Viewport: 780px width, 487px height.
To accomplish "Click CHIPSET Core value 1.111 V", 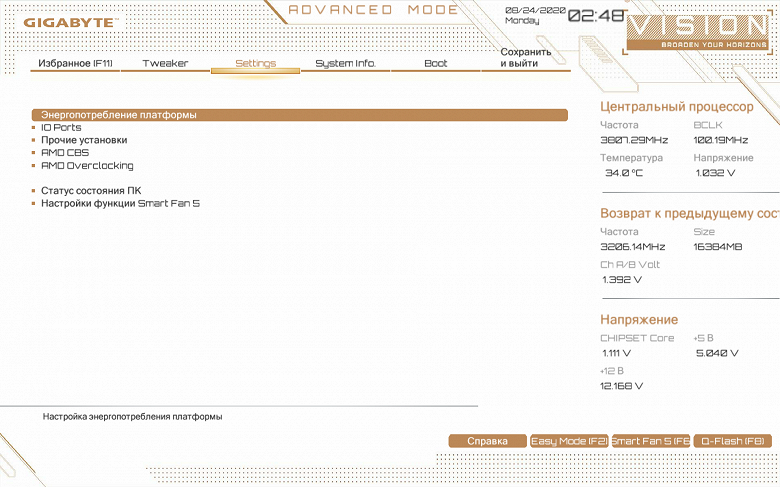I will coord(616,353).
